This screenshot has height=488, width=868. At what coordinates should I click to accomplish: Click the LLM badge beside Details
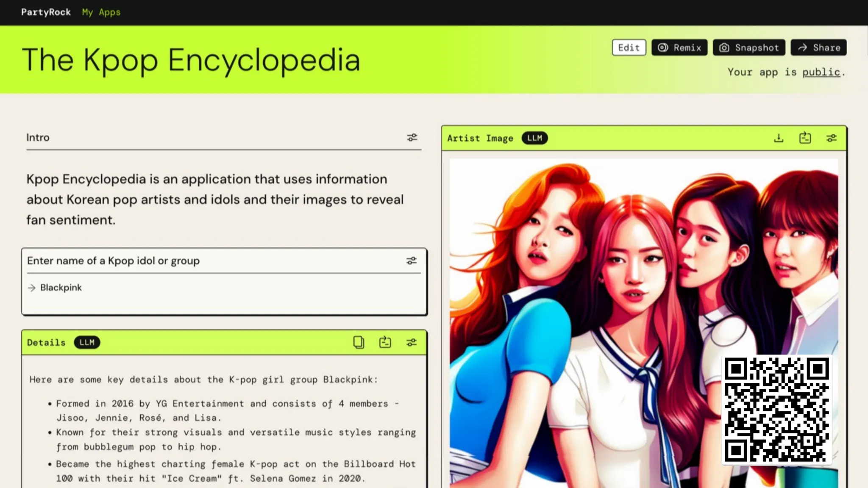(87, 342)
